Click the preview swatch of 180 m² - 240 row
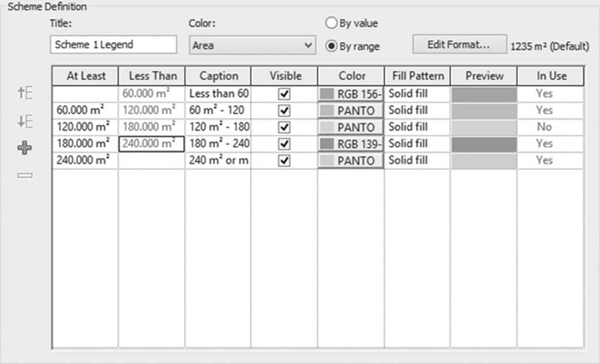Viewport: 600px width, 364px height. 484,144
